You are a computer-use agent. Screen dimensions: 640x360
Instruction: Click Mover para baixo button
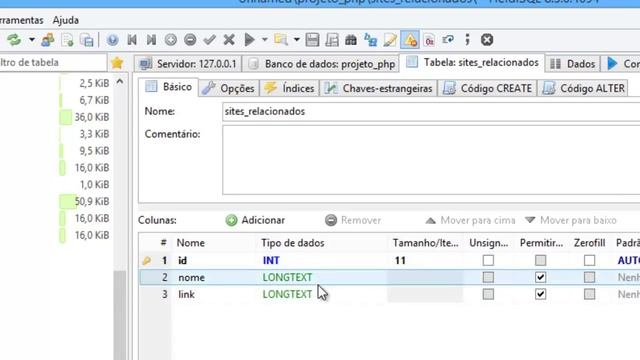[571, 220]
